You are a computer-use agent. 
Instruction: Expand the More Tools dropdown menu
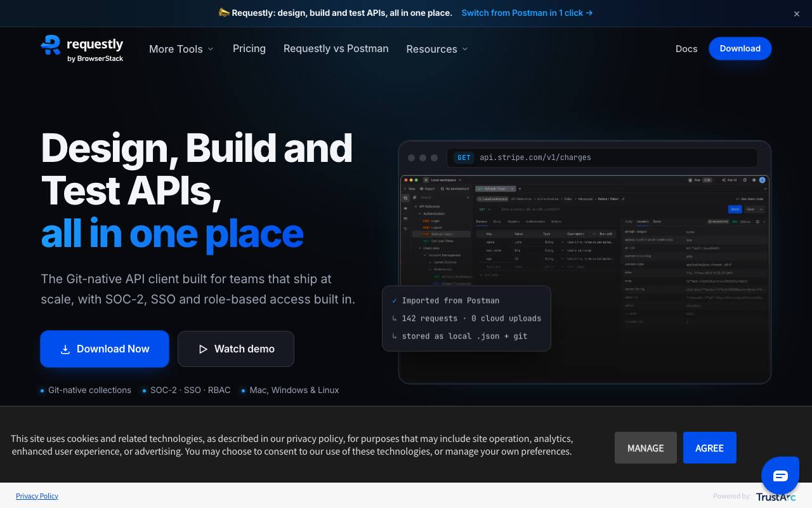tap(181, 49)
